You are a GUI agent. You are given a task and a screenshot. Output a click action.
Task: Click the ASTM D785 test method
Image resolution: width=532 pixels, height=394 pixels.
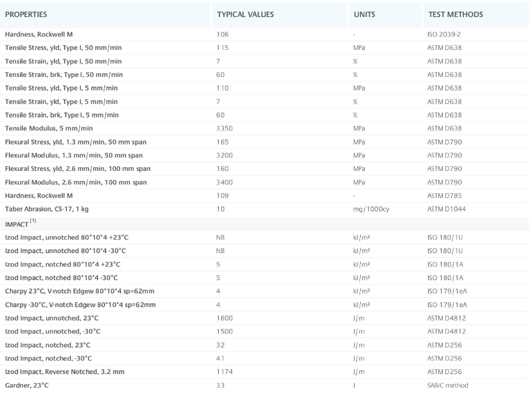click(x=444, y=196)
